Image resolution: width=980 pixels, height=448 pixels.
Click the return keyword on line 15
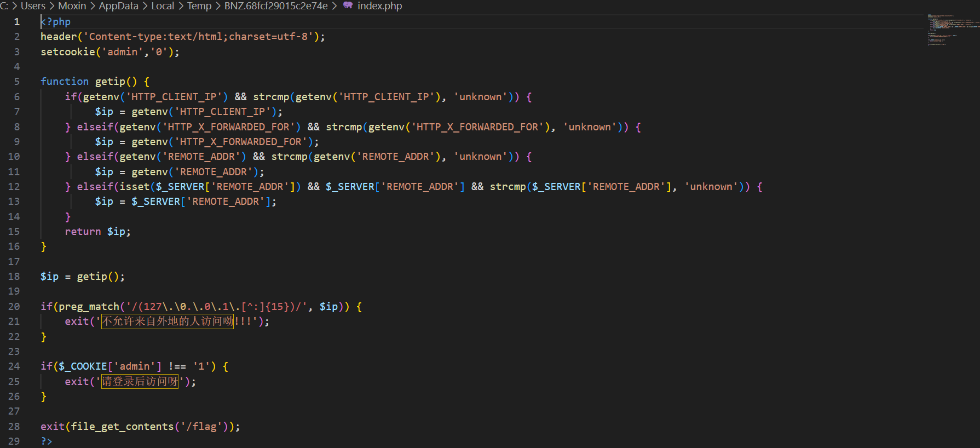(x=83, y=232)
